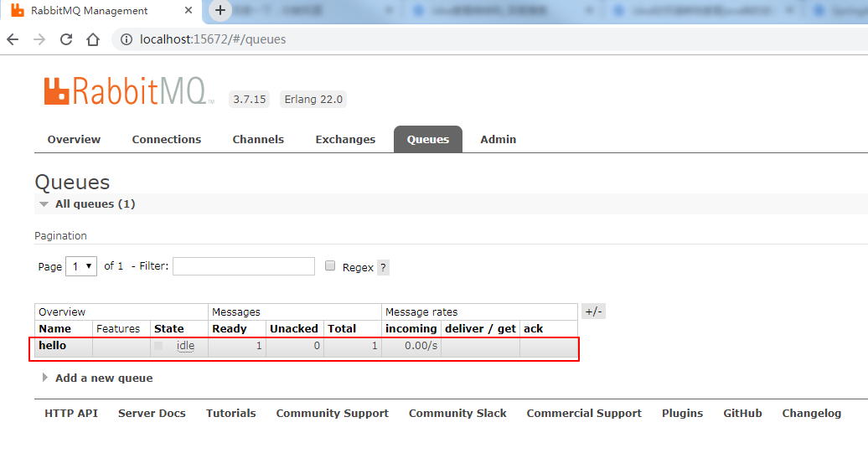View site information icon in address bar
The width and height of the screenshot is (868, 453).
[x=127, y=39]
